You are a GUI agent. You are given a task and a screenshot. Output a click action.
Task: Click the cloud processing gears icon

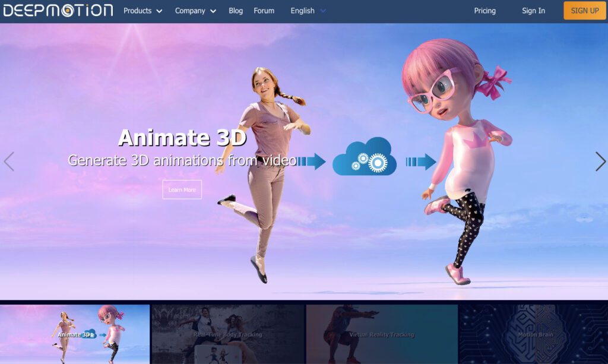(365, 157)
